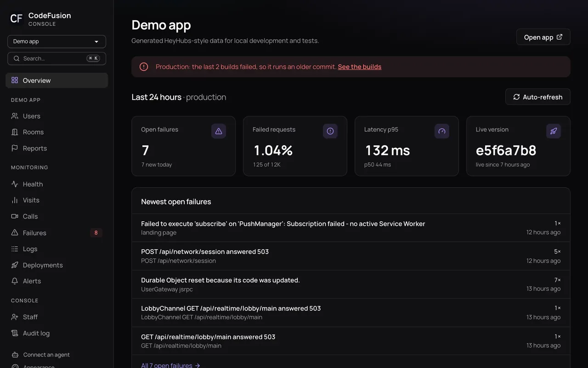This screenshot has width=588, height=368.
Task: Click the alert circle icon in banner
Action: pyautogui.click(x=144, y=67)
